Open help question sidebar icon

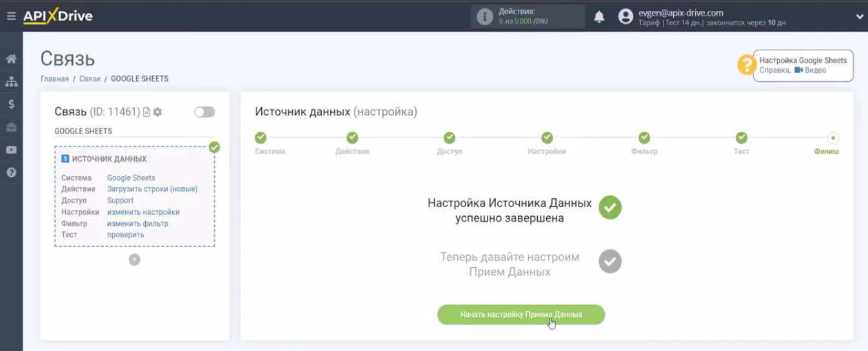pyautogui.click(x=11, y=172)
